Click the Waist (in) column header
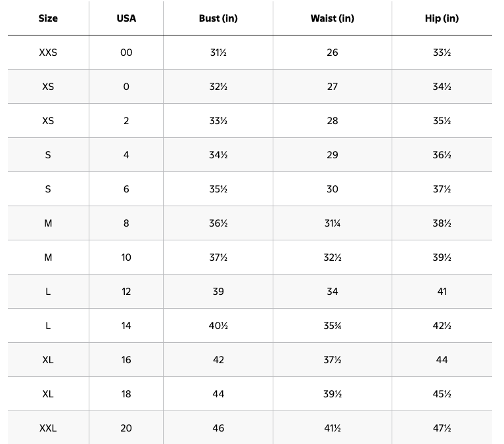This screenshot has height=444, width=504. point(332,18)
